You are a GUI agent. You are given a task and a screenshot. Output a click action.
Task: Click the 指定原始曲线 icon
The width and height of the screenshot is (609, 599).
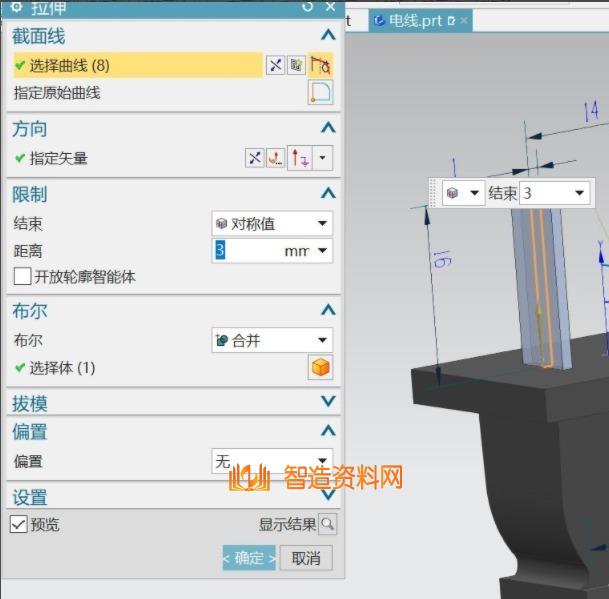[320, 92]
